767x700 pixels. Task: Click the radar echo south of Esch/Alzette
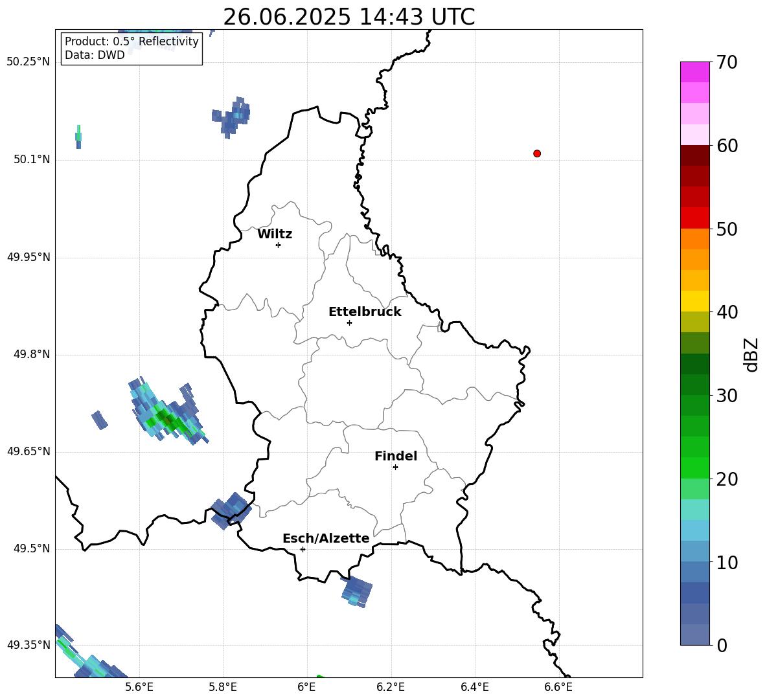[356, 591]
